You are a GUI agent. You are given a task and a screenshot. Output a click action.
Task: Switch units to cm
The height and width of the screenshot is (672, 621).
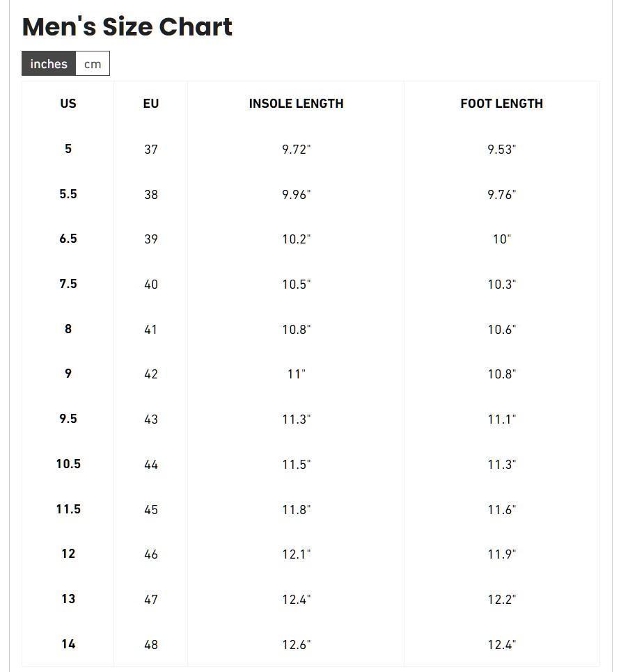(x=93, y=64)
